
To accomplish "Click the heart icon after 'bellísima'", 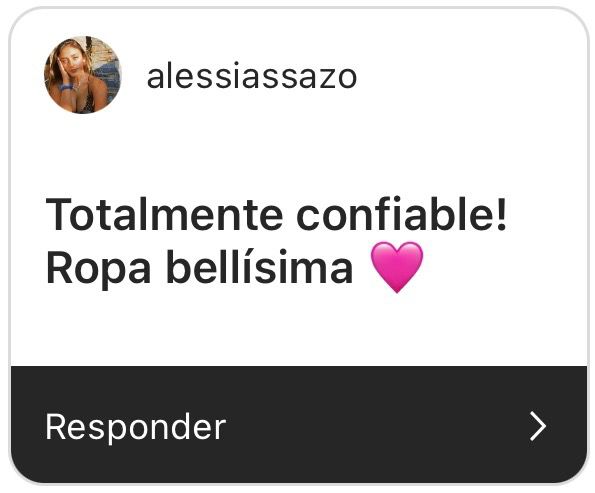I will coord(397,267).
